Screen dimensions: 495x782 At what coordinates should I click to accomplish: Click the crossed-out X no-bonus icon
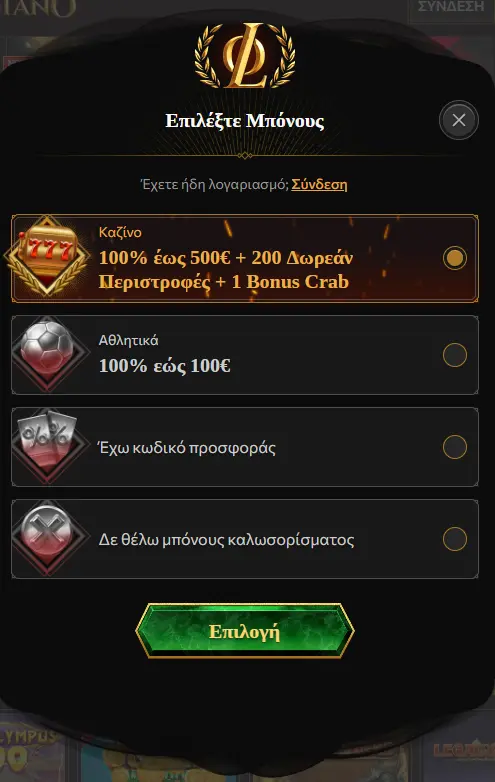click(x=47, y=538)
